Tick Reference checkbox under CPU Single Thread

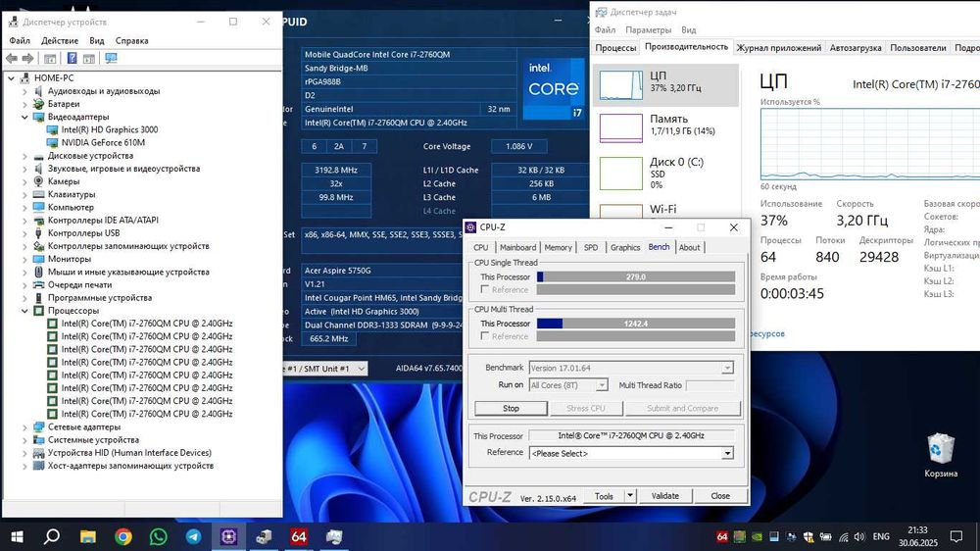(x=484, y=289)
